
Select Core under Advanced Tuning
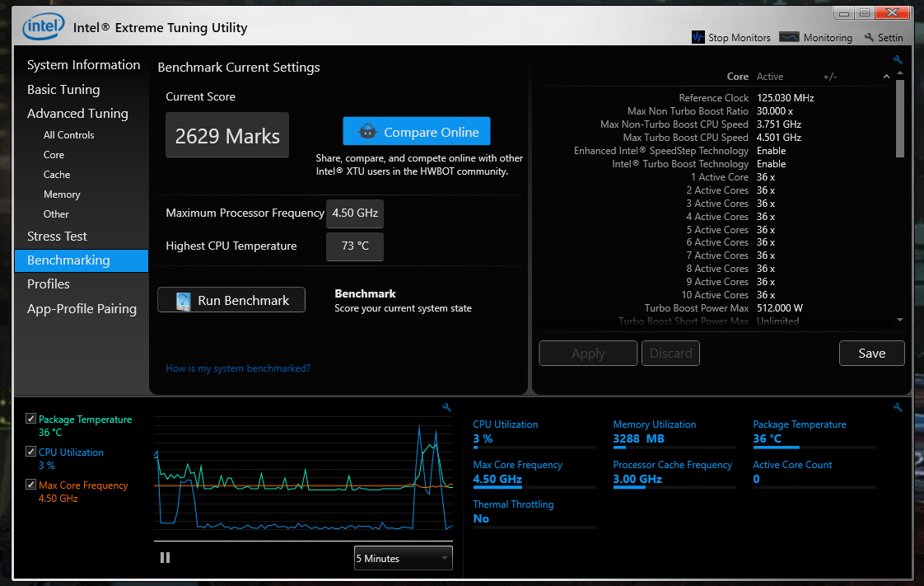click(54, 155)
